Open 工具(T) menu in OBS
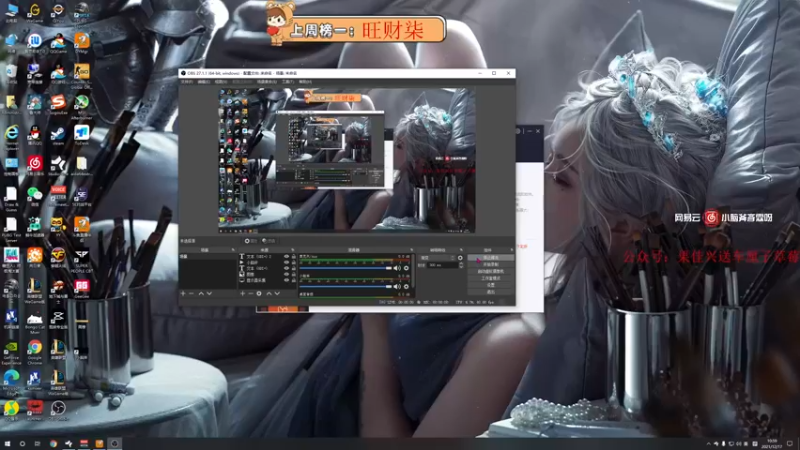Viewport: 800px width, 450px height. pyautogui.click(x=288, y=82)
